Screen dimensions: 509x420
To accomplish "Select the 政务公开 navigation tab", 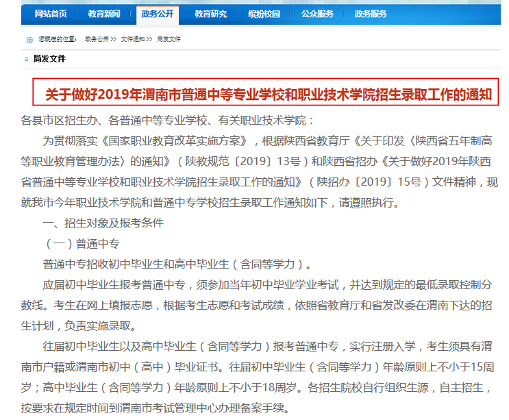I will click(x=158, y=14).
